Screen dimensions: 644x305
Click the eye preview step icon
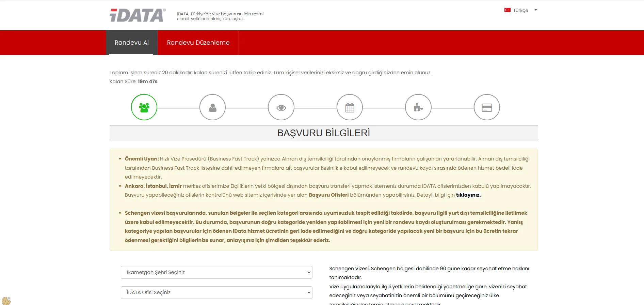click(281, 107)
